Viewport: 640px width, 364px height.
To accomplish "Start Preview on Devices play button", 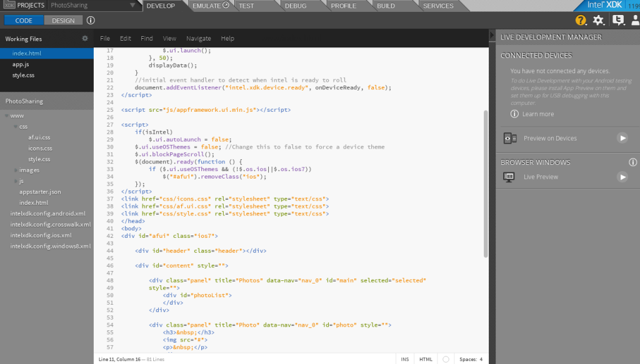I will point(622,138).
